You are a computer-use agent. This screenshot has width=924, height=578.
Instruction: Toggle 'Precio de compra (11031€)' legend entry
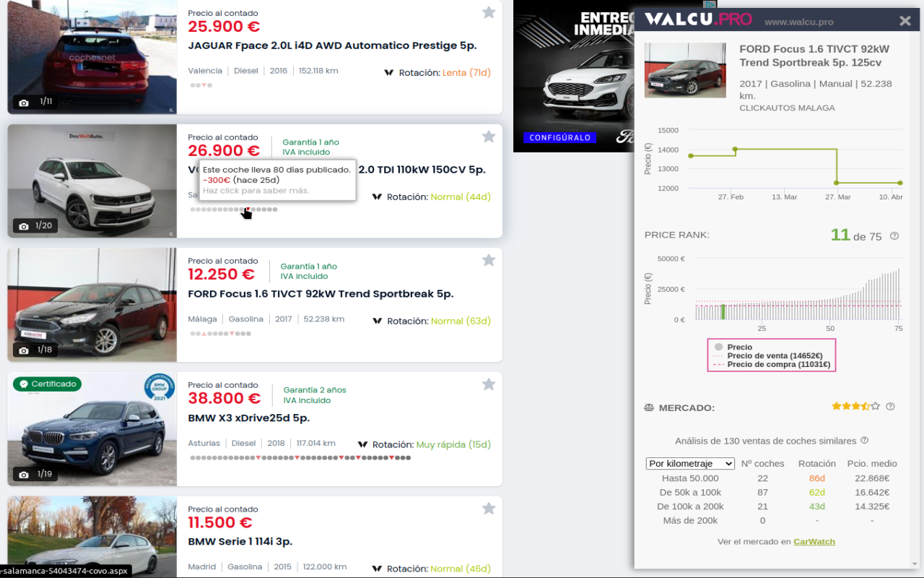point(771,365)
